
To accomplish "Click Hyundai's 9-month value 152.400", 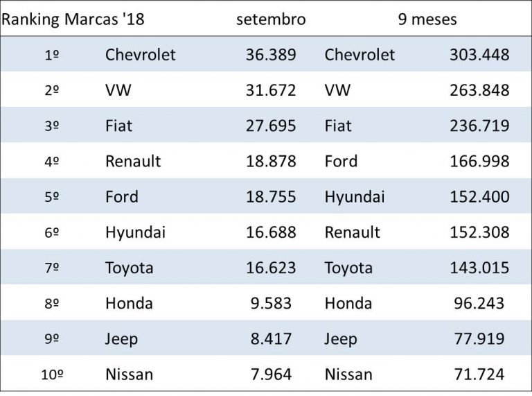I will [x=479, y=197].
